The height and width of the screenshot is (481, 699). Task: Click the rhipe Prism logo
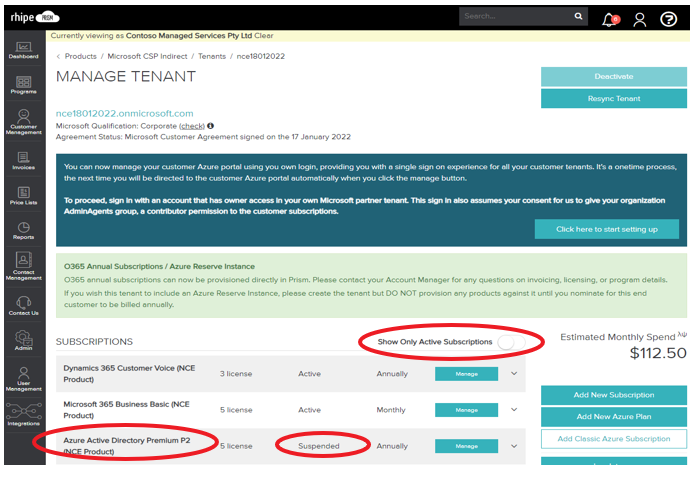(x=35, y=17)
